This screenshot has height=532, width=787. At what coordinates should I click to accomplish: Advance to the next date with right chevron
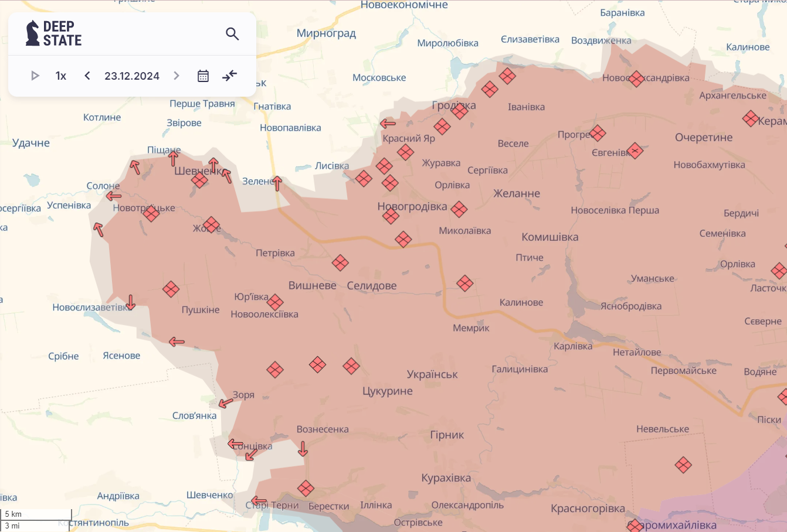tap(176, 76)
